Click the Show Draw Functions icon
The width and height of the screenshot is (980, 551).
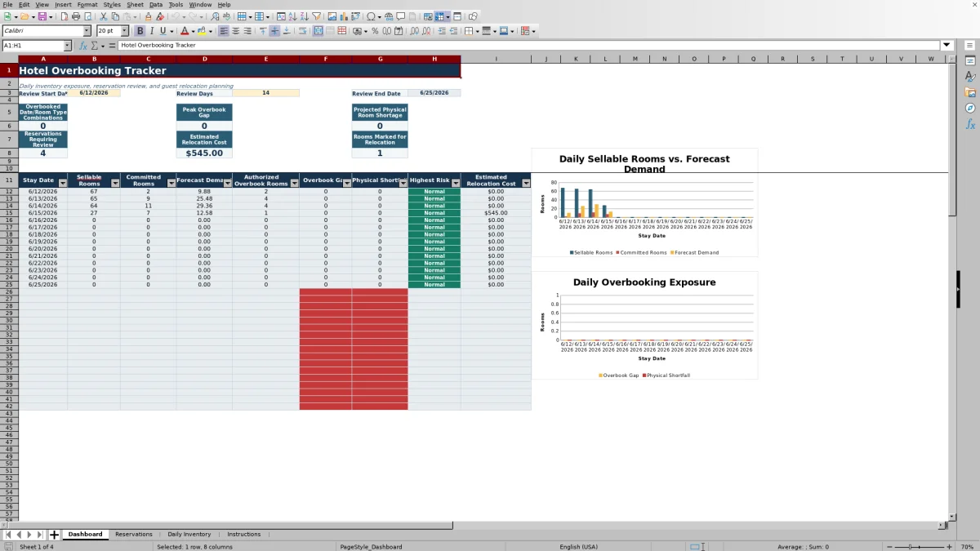click(x=473, y=16)
